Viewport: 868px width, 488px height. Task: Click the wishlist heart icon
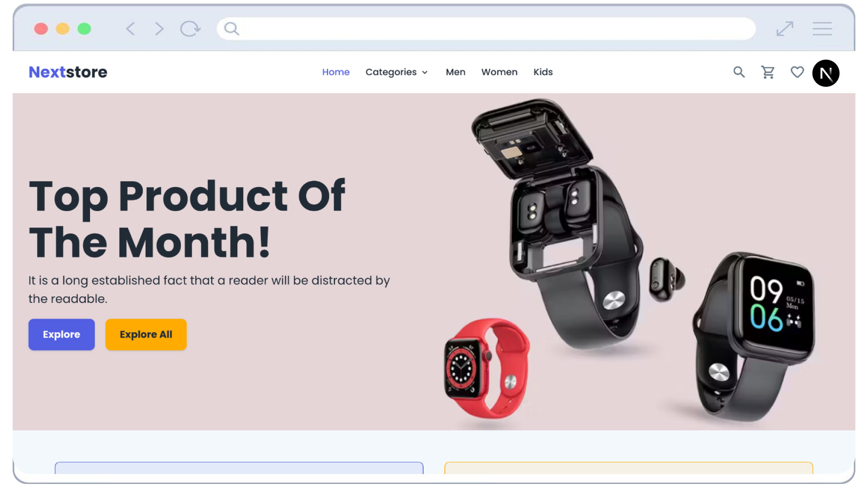tap(797, 72)
